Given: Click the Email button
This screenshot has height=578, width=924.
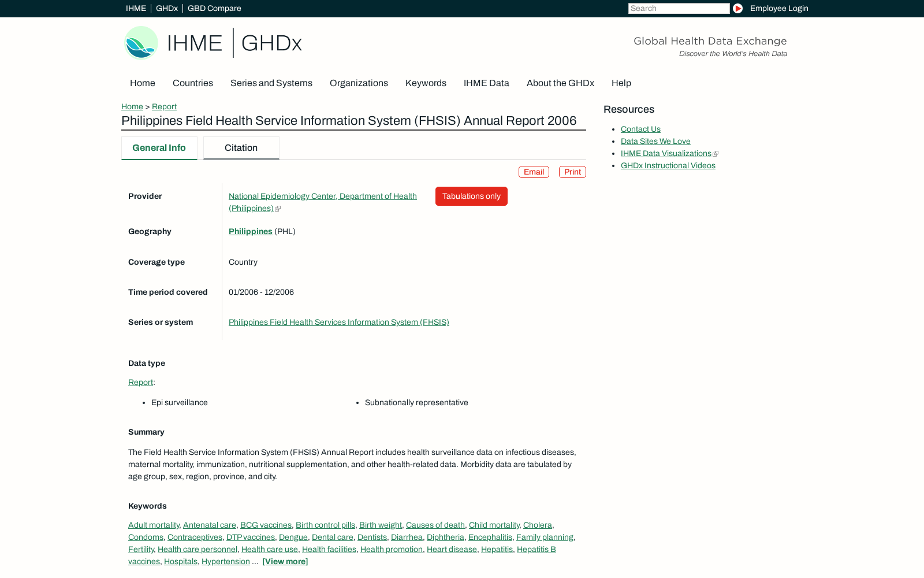Looking at the screenshot, I should 534,172.
